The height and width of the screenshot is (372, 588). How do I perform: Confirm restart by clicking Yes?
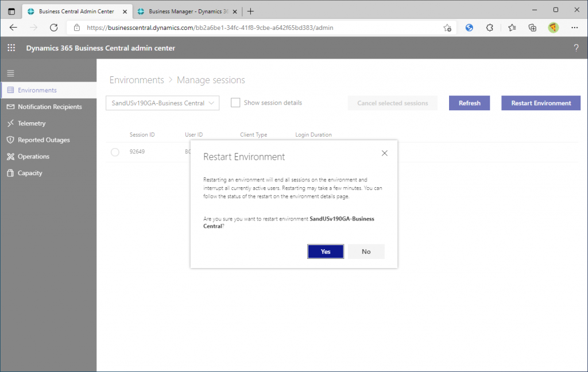(x=326, y=251)
